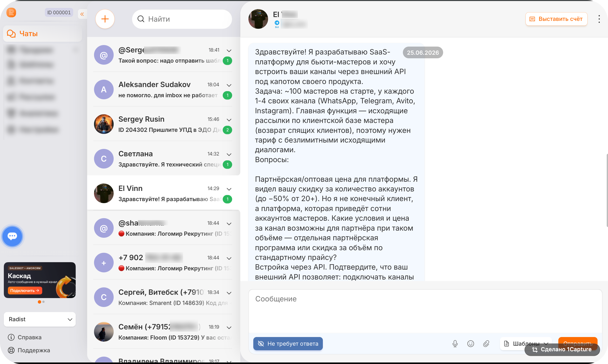
Task: Click the + avatar of +7 902 chat
Action: coord(104,262)
